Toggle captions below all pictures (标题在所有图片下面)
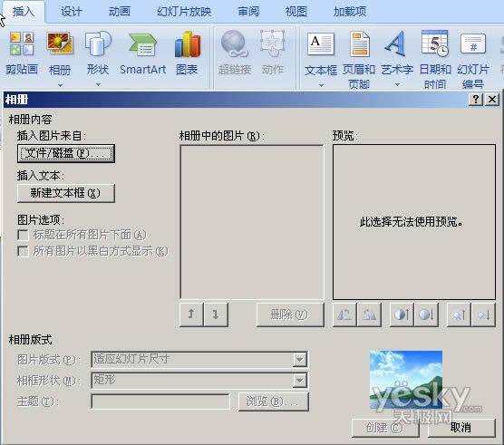504x445 pixels. [x=24, y=235]
